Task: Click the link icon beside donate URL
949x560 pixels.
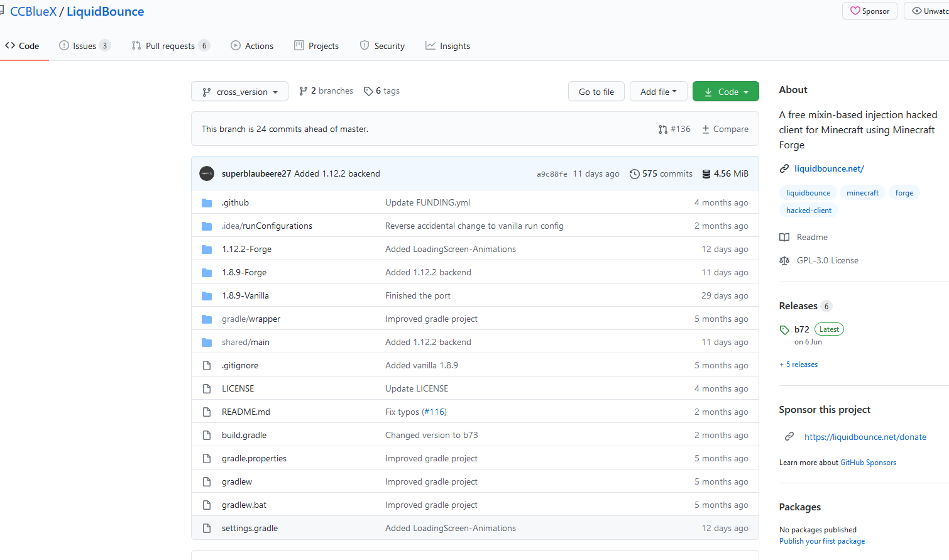Action: point(789,436)
